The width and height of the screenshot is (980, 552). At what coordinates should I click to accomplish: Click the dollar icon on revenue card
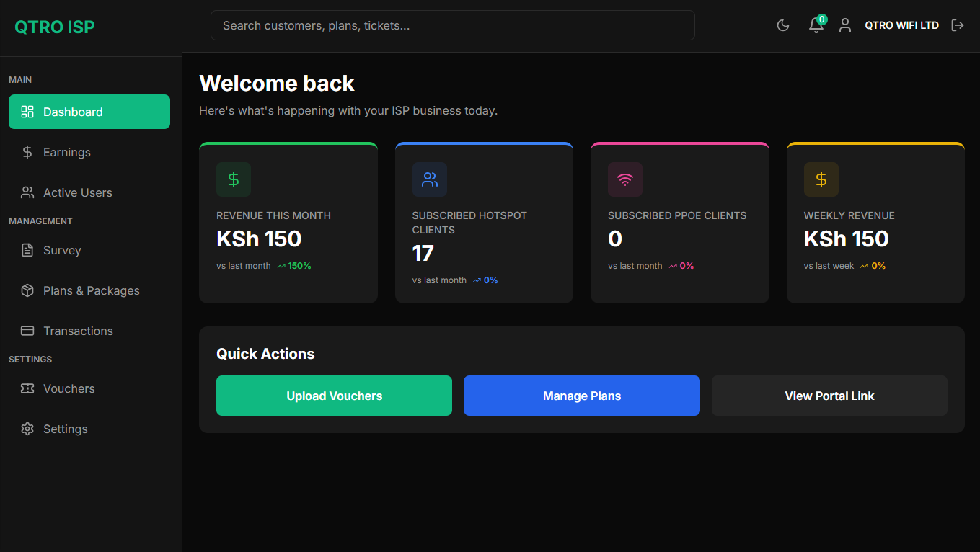click(x=234, y=179)
